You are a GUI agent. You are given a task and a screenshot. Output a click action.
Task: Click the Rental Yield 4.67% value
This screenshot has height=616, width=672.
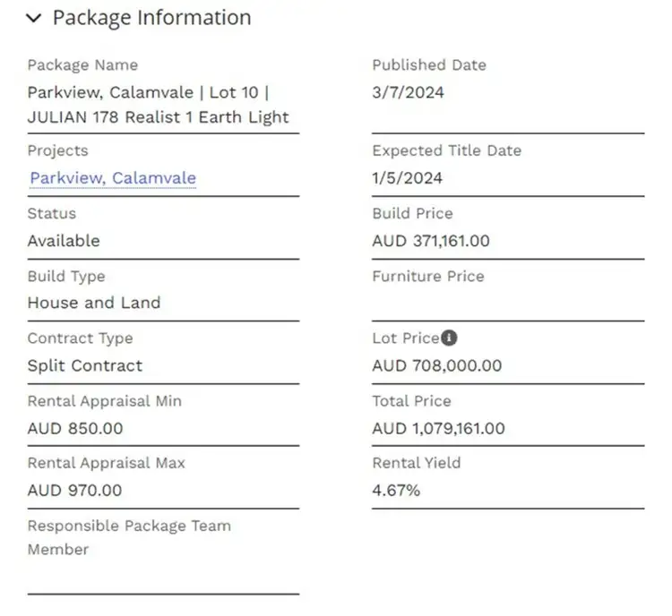tap(396, 491)
